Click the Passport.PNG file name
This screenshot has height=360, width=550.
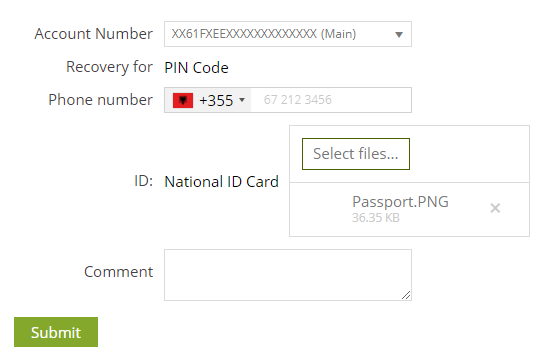400,202
